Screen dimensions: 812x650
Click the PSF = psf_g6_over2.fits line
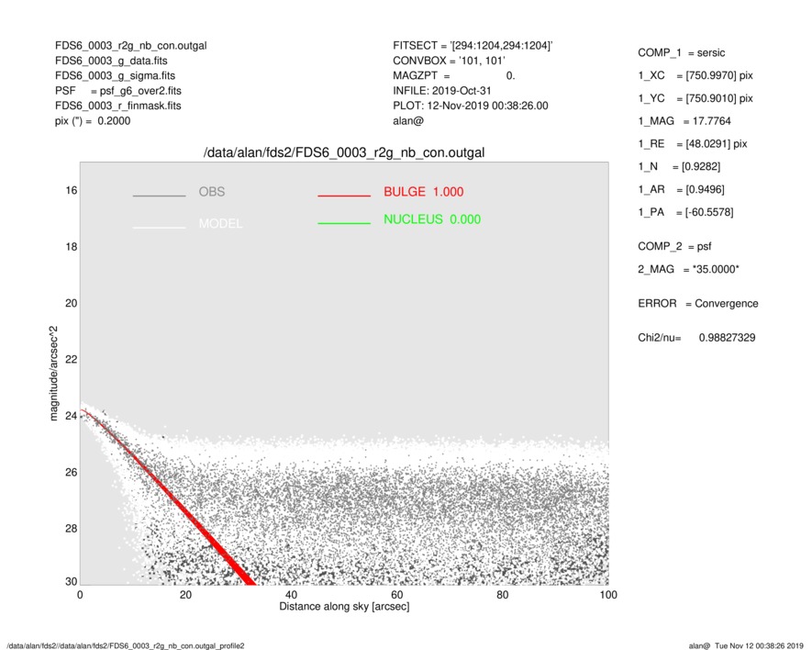pos(118,91)
